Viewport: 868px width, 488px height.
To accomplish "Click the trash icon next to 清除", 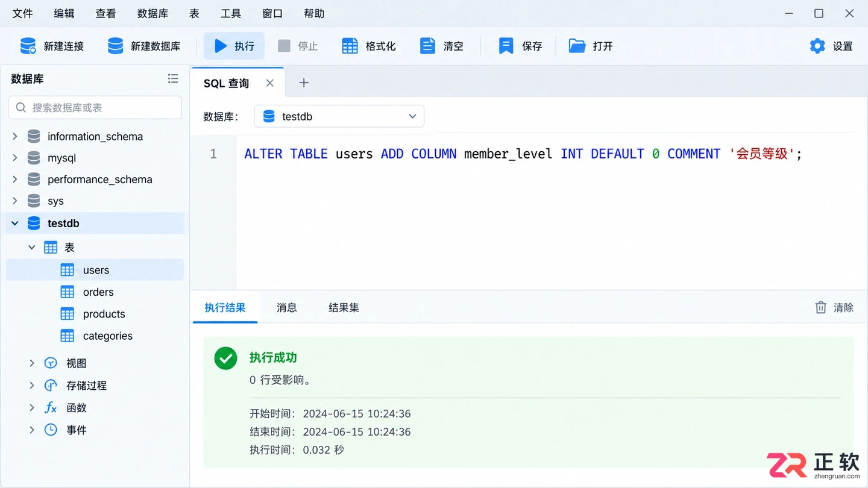I will pyautogui.click(x=820, y=308).
